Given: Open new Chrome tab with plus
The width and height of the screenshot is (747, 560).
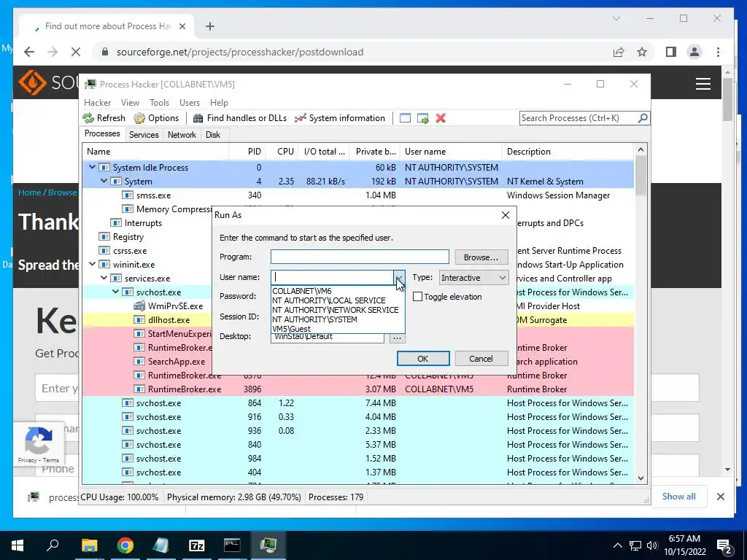Looking at the screenshot, I should pyautogui.click(x=210, y=26).
